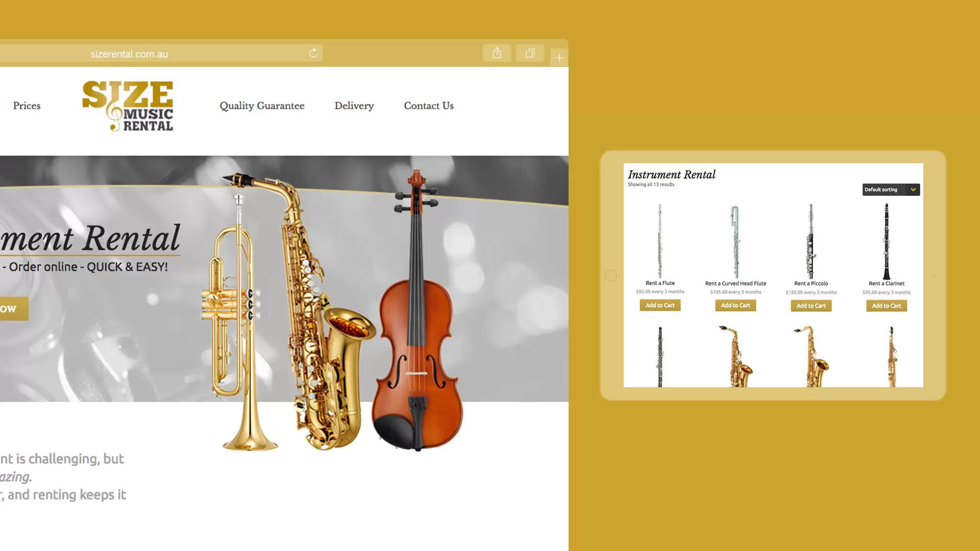Click the Size Music Rental logo

click(x=128, y=106)
